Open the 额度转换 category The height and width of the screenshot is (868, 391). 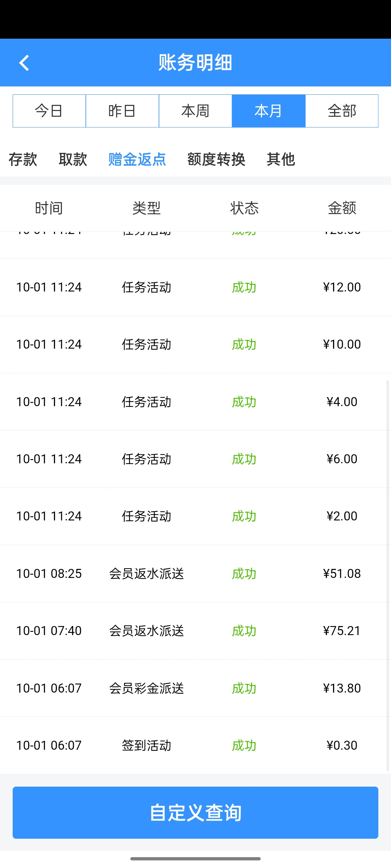[216, 159]
